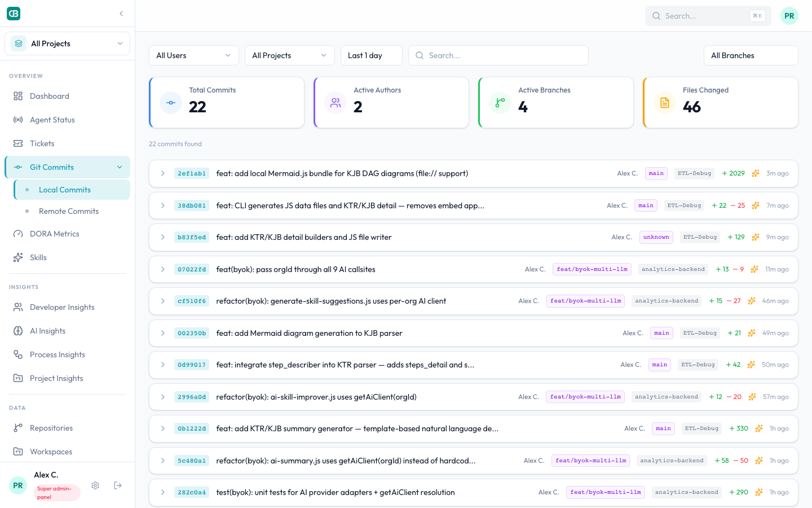Click commit hash 2996a0d
This screenshot has width=812, height=508.
pyautogui.click(x=192, y=397)
